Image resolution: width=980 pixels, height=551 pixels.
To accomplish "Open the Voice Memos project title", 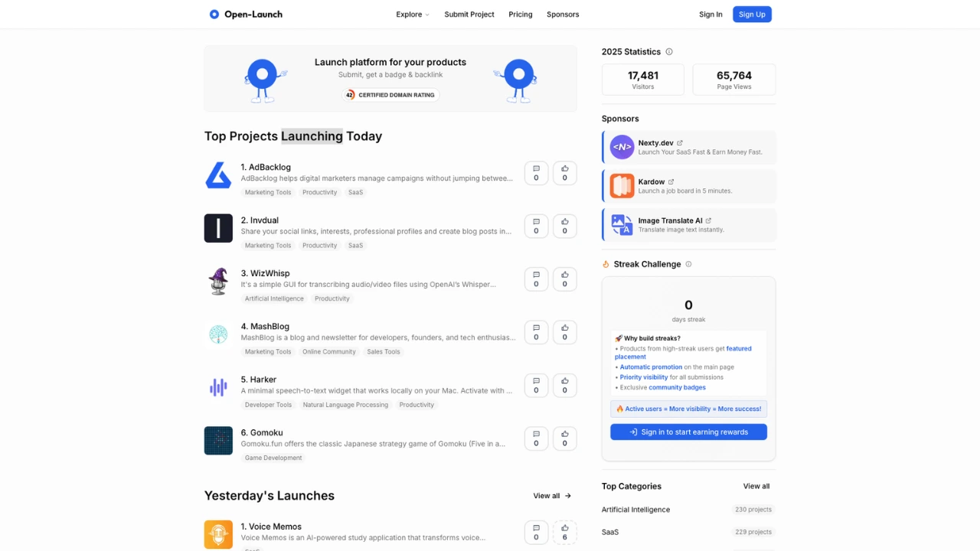I will [271, 527].
